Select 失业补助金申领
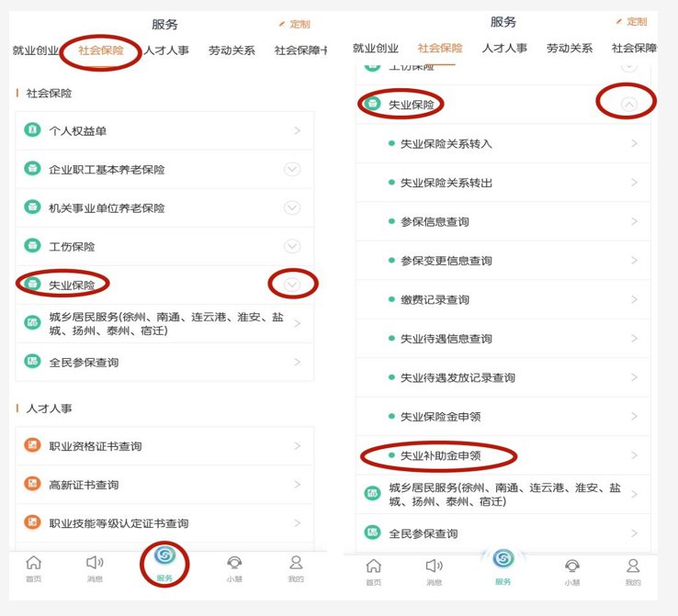 point(503,455)
